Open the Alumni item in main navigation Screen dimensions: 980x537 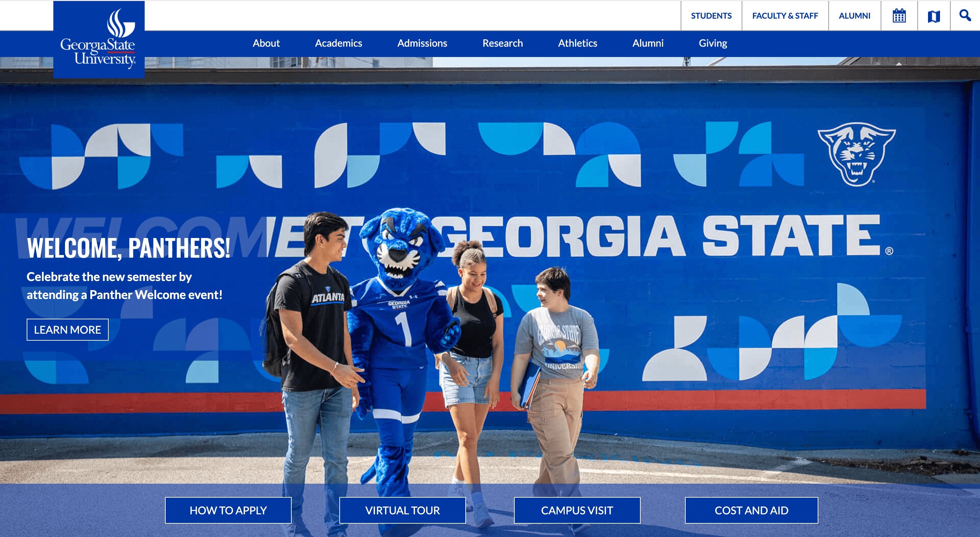click(648, 43)
